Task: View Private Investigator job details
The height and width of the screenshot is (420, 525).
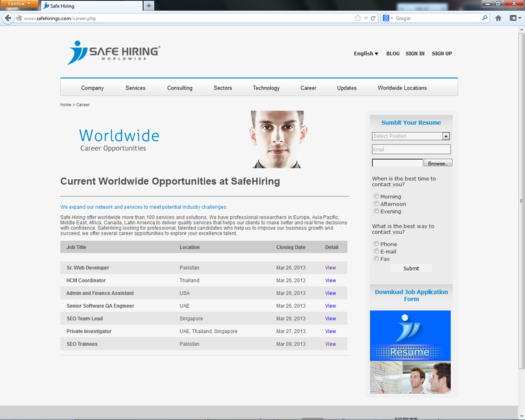Action: pos(331,331)
